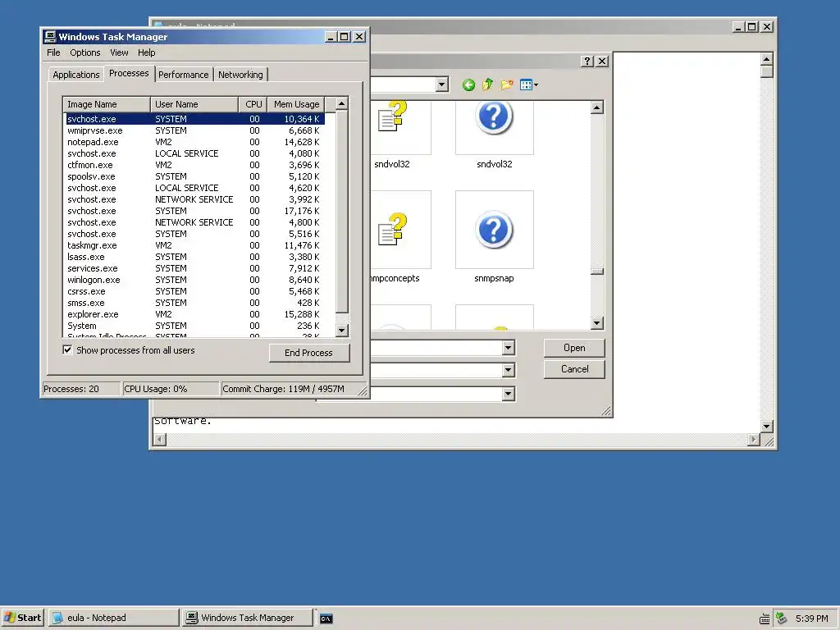Screen dimensions: 840x630
Task: Select the ctfmon.exe process row
Action: 194,165
